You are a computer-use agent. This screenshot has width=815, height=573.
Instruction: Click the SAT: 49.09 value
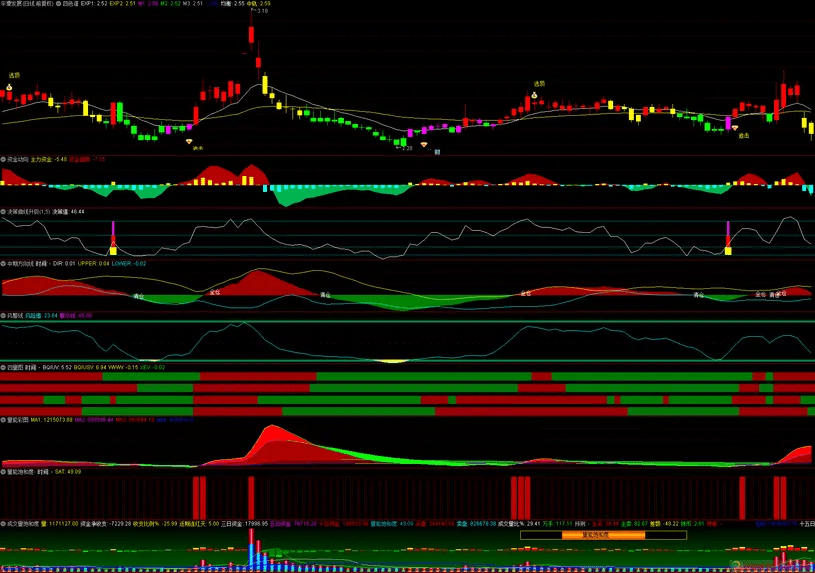click(x=68, y=472)
